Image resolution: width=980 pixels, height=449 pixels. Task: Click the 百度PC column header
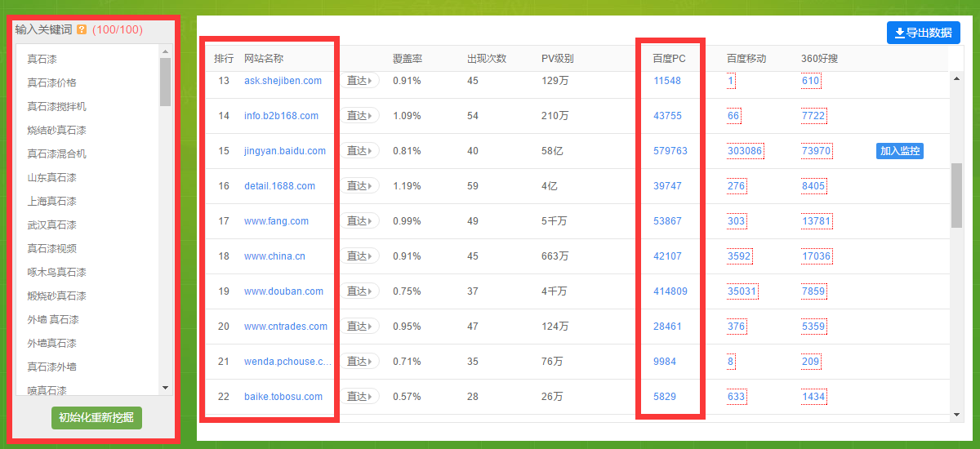[670, 59]
